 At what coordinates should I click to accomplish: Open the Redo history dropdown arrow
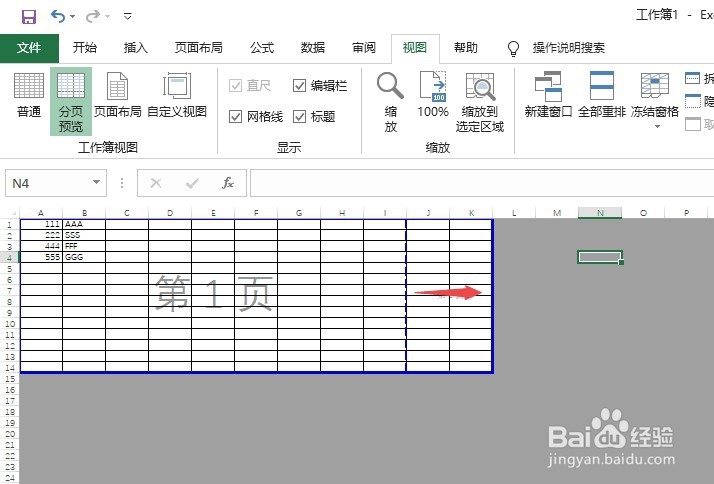pos(107,17)
